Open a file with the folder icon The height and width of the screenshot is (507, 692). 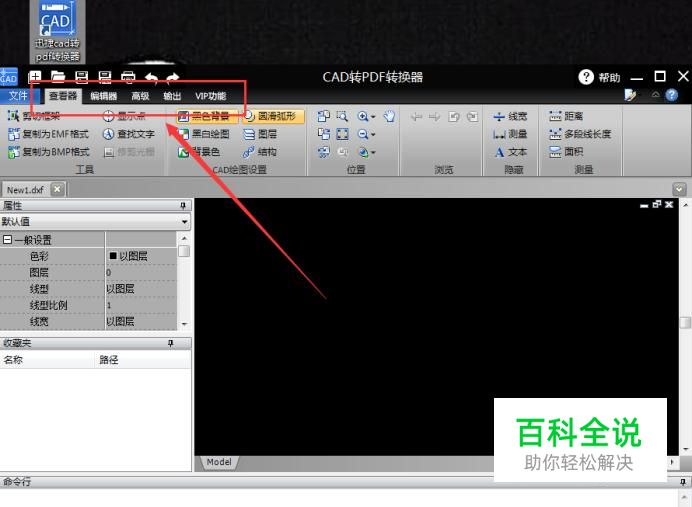(58, 77)
